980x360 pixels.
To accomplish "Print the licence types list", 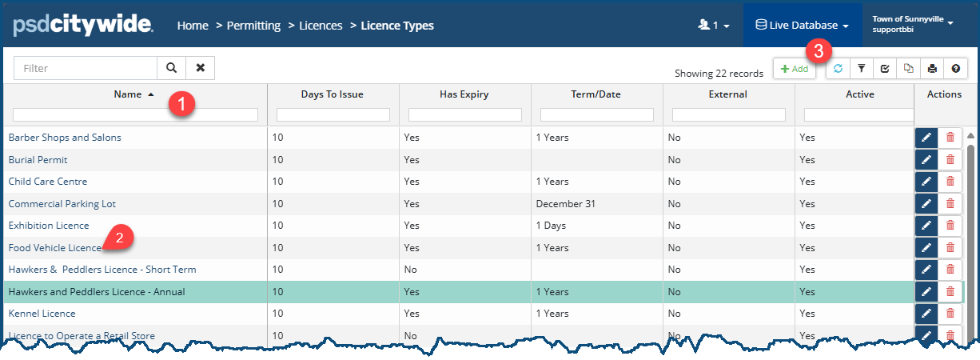I will (932, 69).
